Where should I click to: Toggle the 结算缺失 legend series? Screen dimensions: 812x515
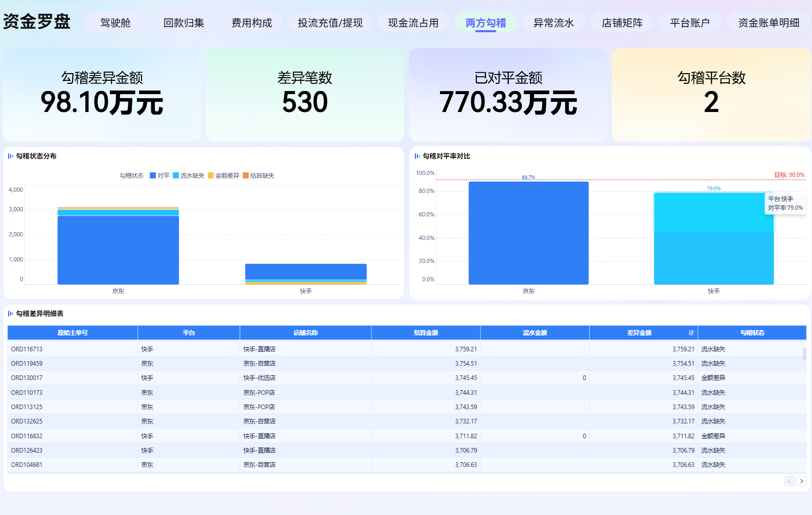[259, 175]
